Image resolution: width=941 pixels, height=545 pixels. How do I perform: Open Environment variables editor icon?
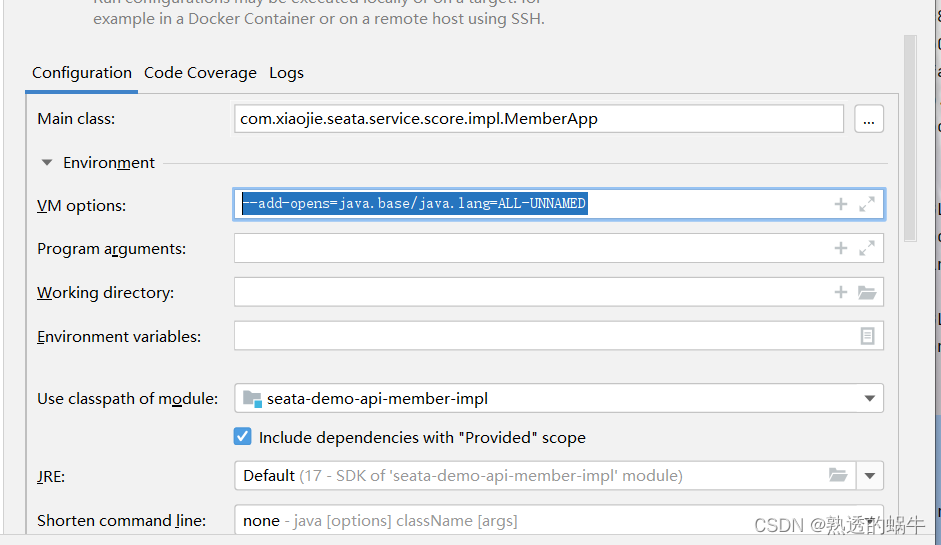(x=867, y=336)
